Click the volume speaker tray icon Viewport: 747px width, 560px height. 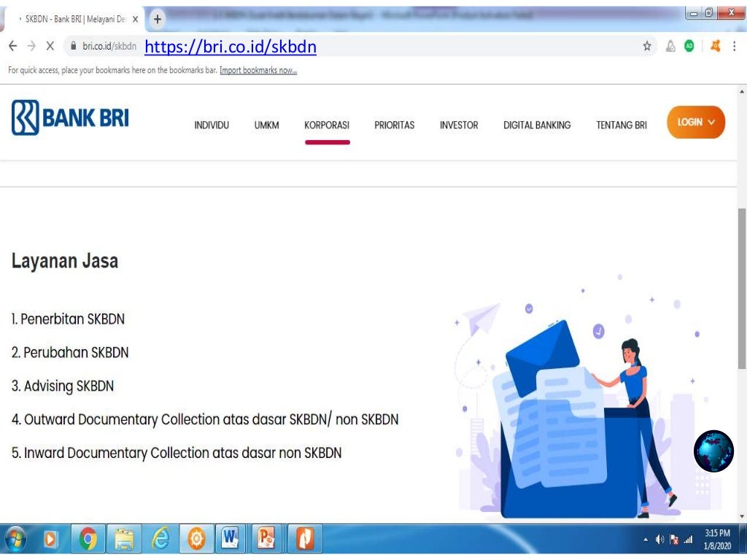pyautogui.click(x=659, y=540)
